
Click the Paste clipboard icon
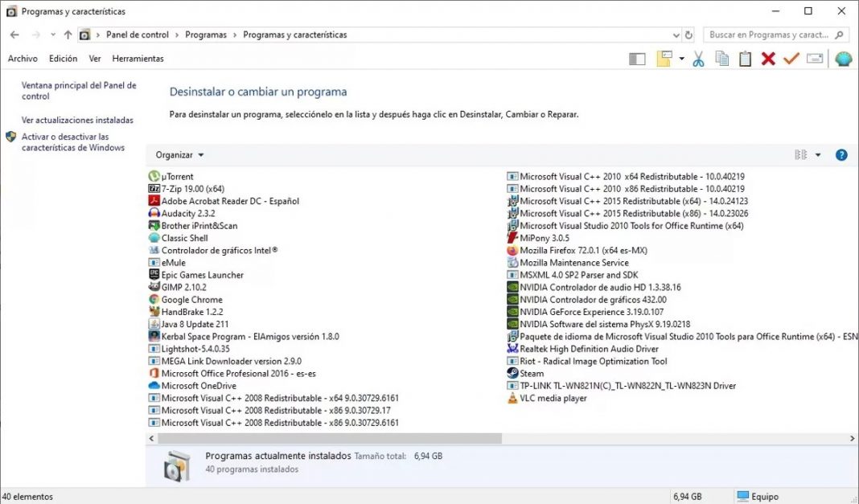click(x=745, y=58)
